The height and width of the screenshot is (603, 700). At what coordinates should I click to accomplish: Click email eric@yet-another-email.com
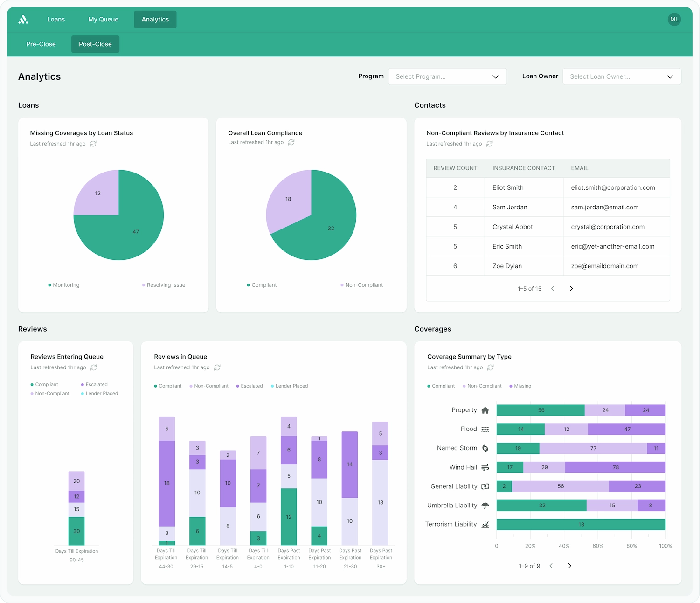613,246
